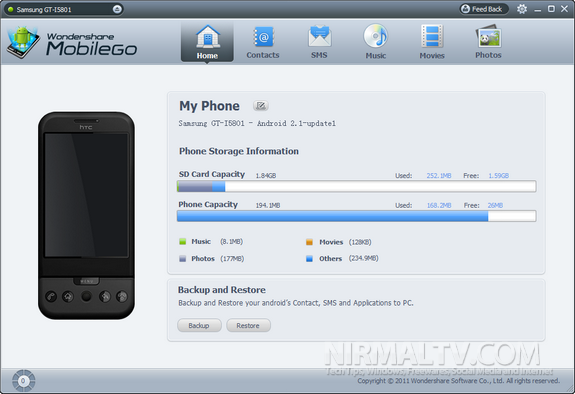Click the orange Movies legend swatch
This screenshot has width=575, height=394.
310,242
